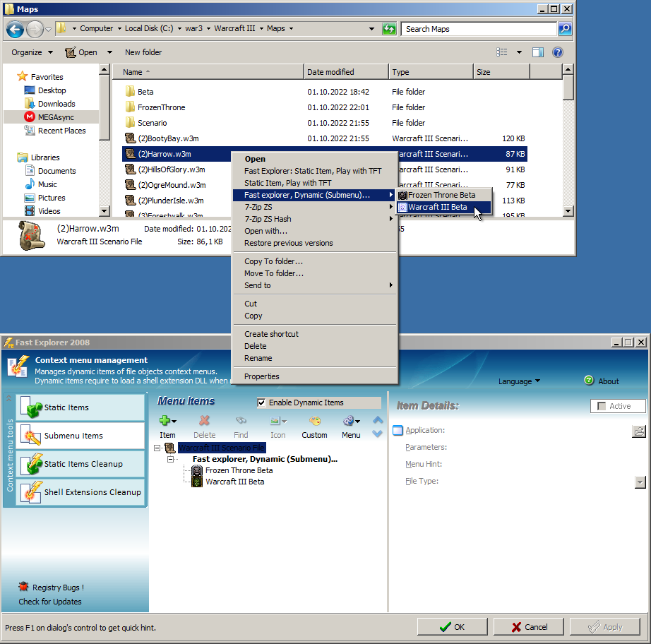651x644 pixels.
Task: Toggle Enable Dynamic Items checkbox
Action: click(x=261, y=402)
